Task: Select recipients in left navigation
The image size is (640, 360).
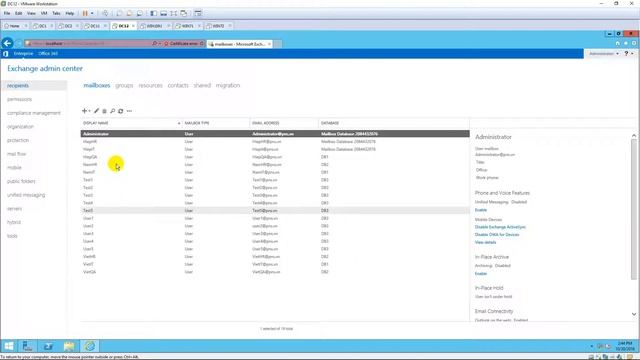Action: 18,85
